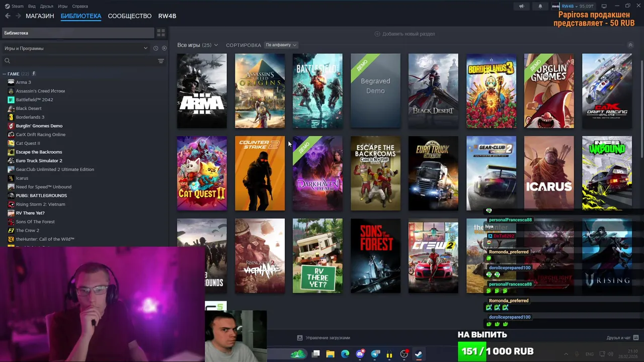
Task: Open the Sons of the Forest cover
Action: [375, 256]
